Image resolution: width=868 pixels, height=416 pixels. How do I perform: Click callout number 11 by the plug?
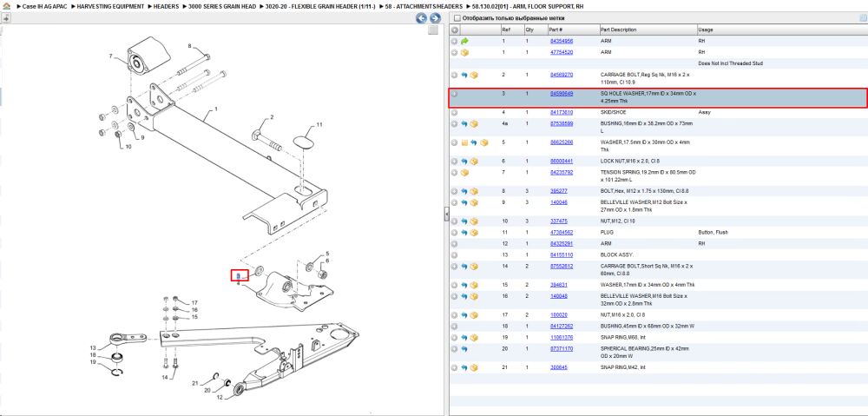[x=319, y=123]
